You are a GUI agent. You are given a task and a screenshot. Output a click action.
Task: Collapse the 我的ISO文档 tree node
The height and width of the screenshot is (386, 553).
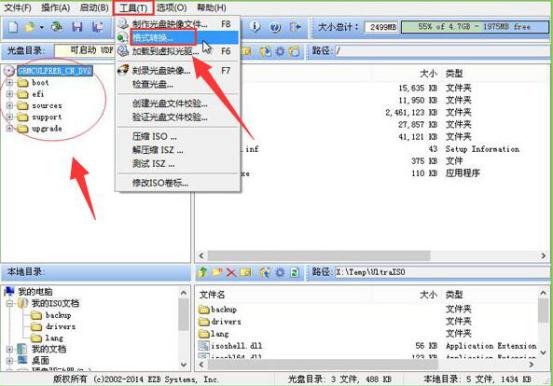tap(10, 303)
